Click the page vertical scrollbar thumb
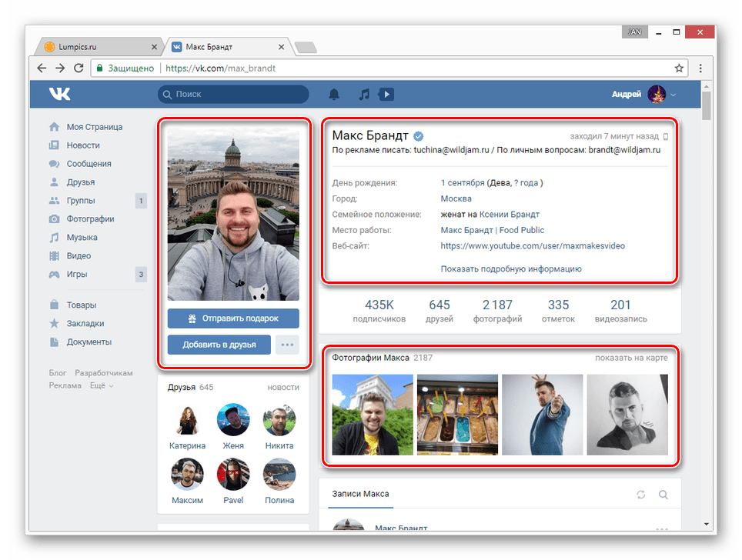 pyautogui.click(x=706, y=105)
